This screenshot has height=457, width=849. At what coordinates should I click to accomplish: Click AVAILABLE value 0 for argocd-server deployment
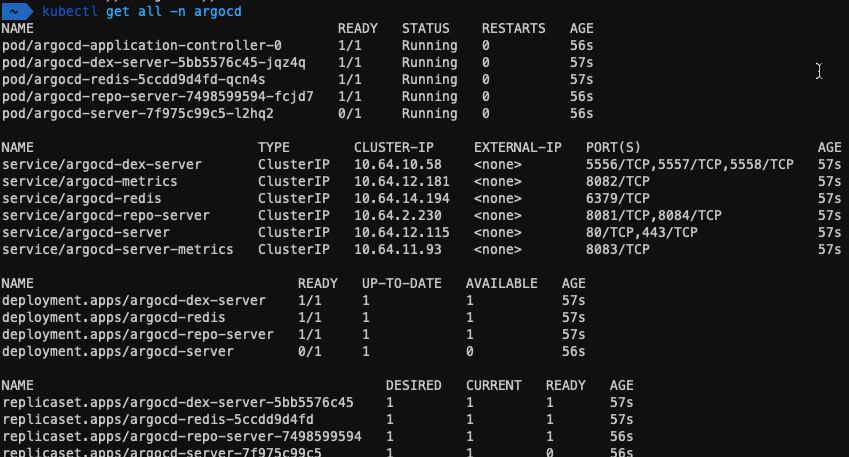pyautogui.click(x=469, y=351)
